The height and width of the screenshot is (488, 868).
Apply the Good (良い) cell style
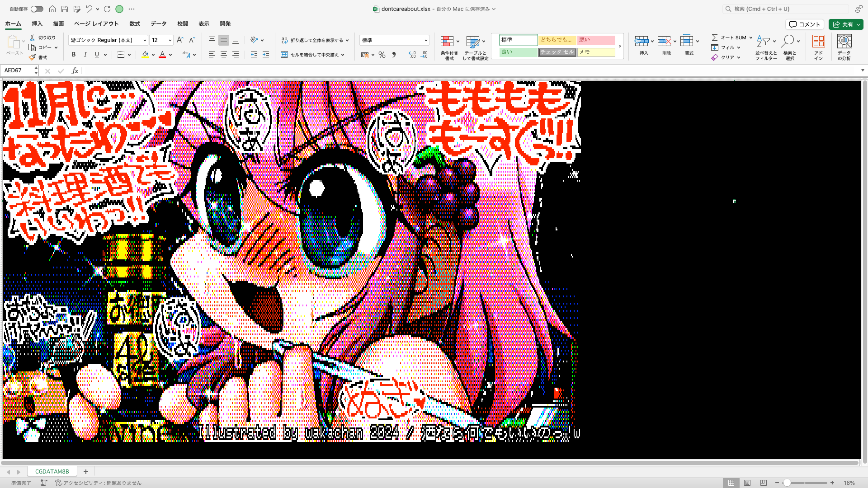click(x=518, y=52)
